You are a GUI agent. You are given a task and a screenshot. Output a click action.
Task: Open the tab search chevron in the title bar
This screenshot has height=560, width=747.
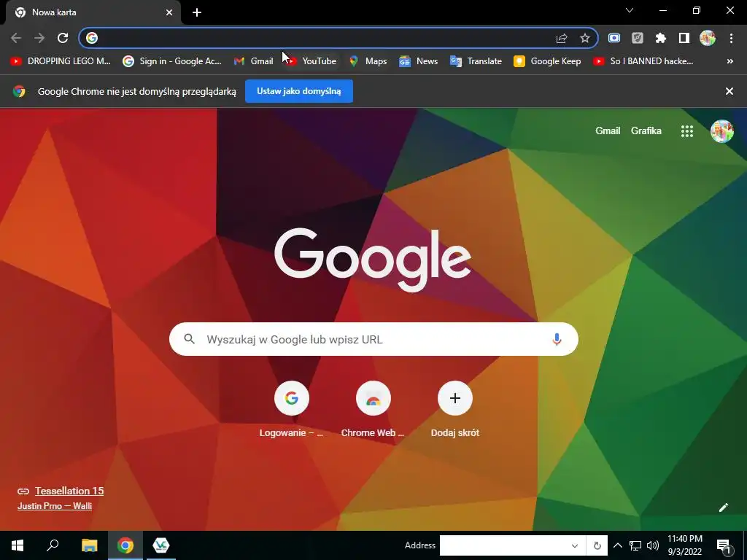[630, 10]
